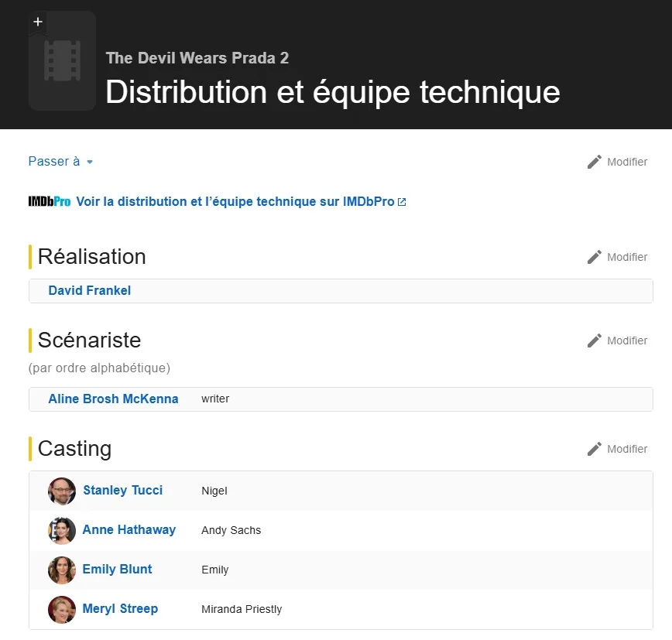Open Meryl Streep's profile photo

pos(62,609)
